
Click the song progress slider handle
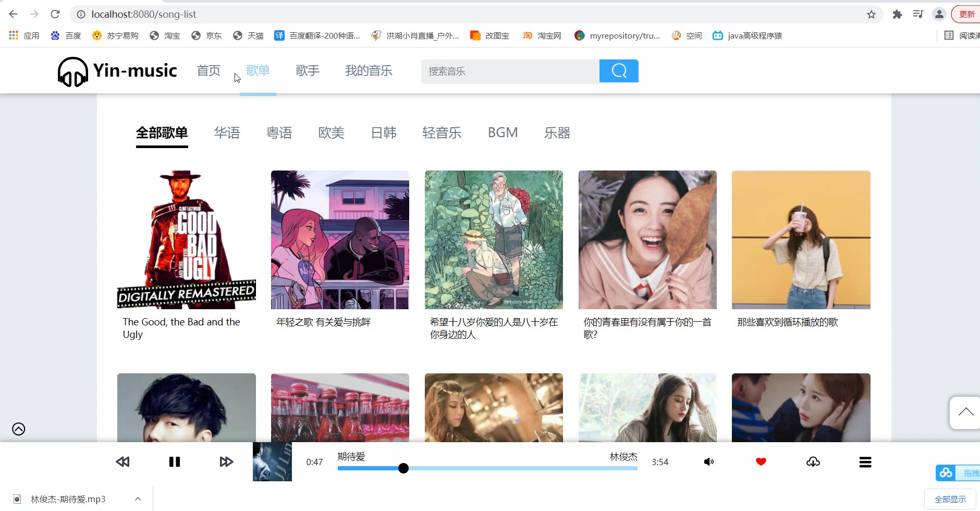pyautogui.click(x=403, y=468)
